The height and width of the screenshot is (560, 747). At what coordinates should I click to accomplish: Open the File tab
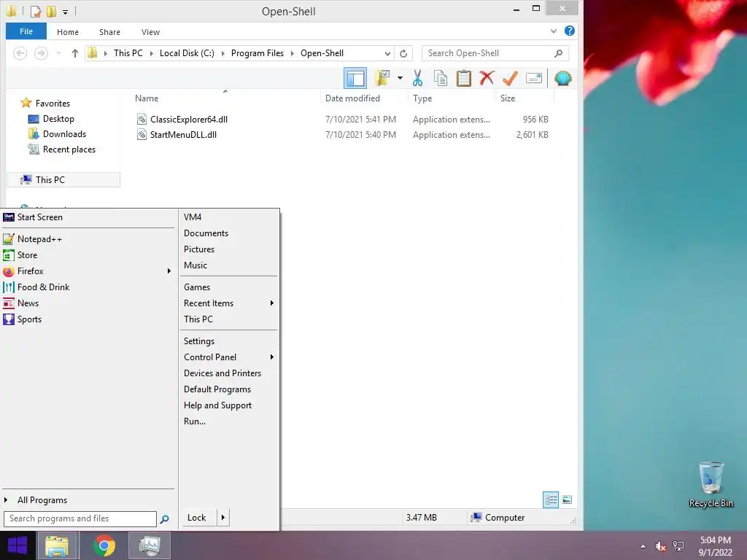tap(26, 31)
